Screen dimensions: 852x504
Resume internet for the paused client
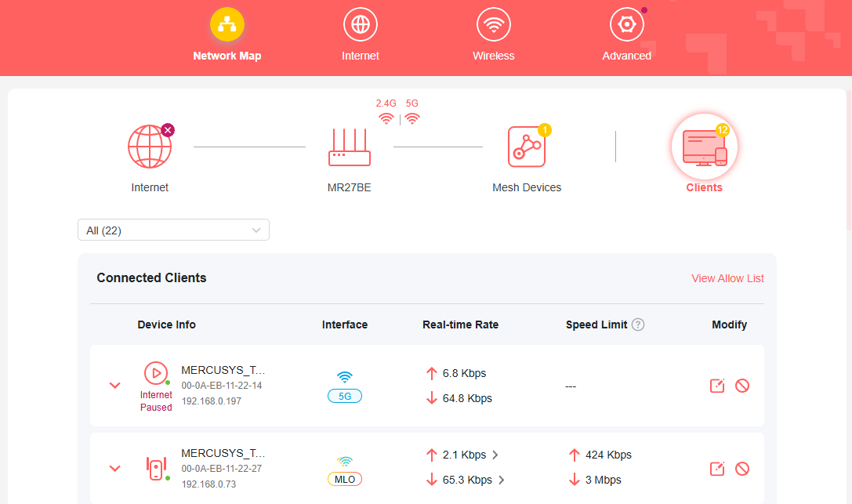coord(156,372)
